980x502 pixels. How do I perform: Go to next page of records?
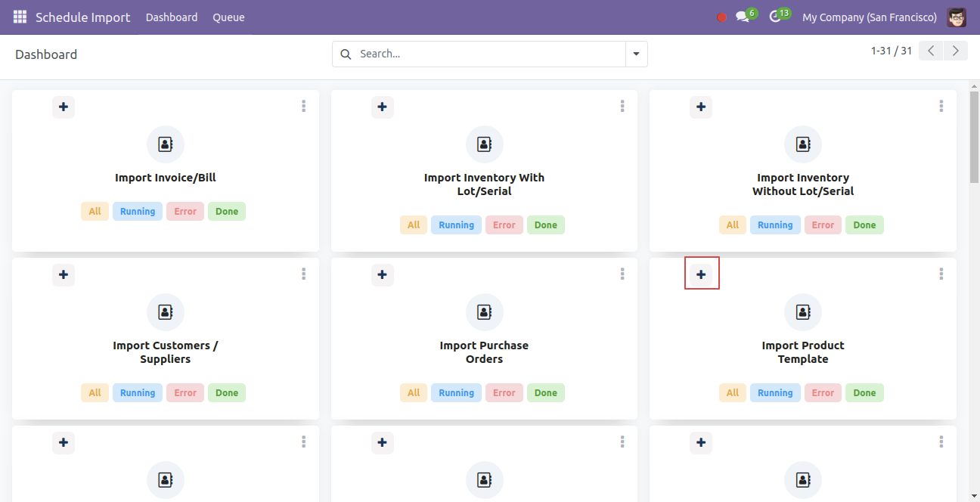(956, 51)
